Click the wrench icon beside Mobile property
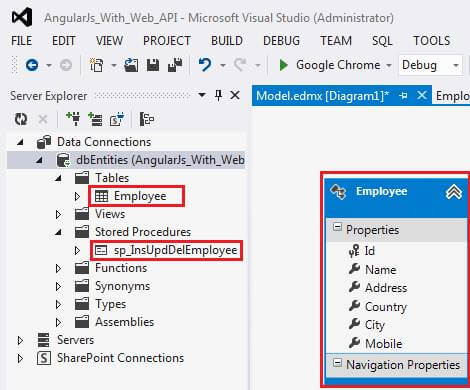The height and width of the screenshot is (390, 470). pyautogui.click(x=354, y=343)
